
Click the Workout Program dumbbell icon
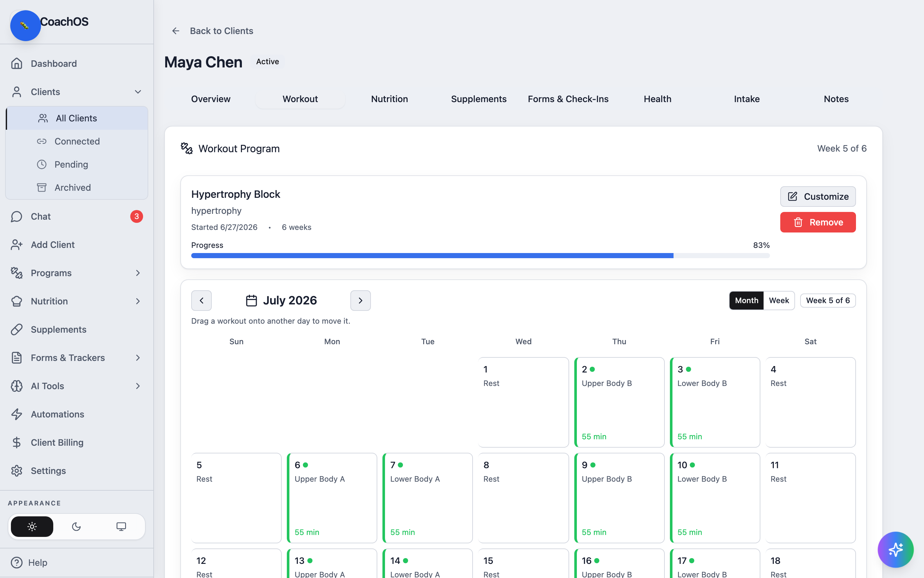tap(187, 148)
